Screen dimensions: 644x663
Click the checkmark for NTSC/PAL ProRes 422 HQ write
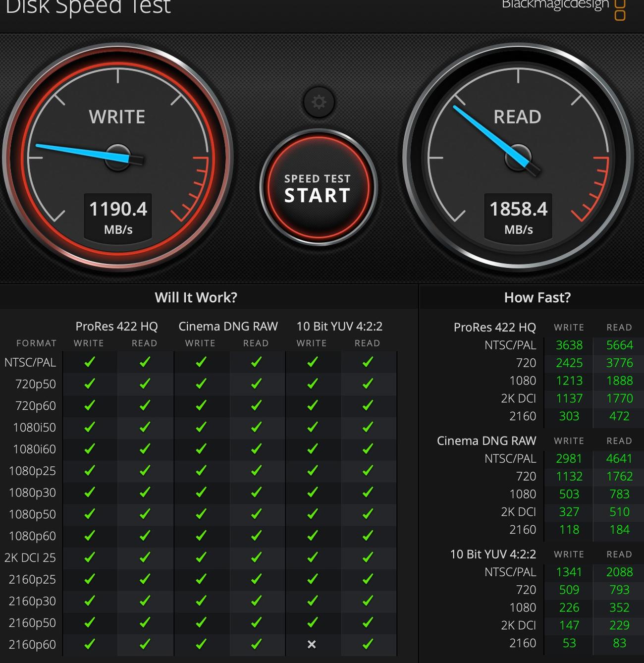point(89,362)
